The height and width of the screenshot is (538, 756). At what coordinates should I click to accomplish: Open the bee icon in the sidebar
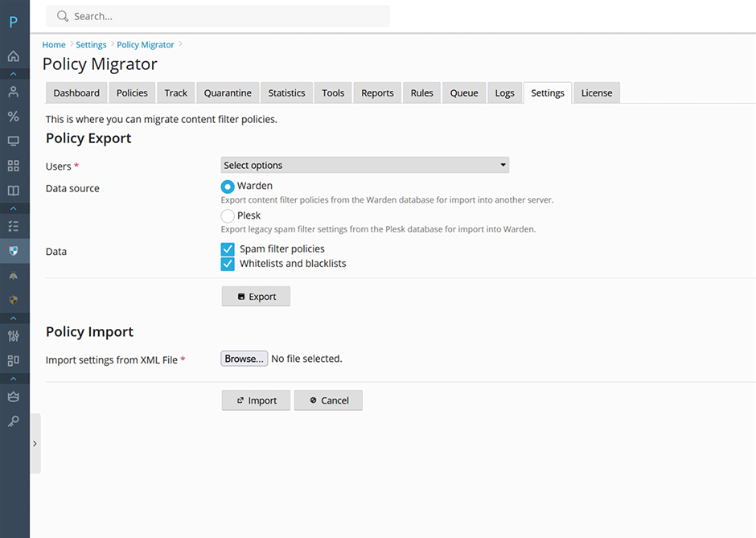point(14,276)
